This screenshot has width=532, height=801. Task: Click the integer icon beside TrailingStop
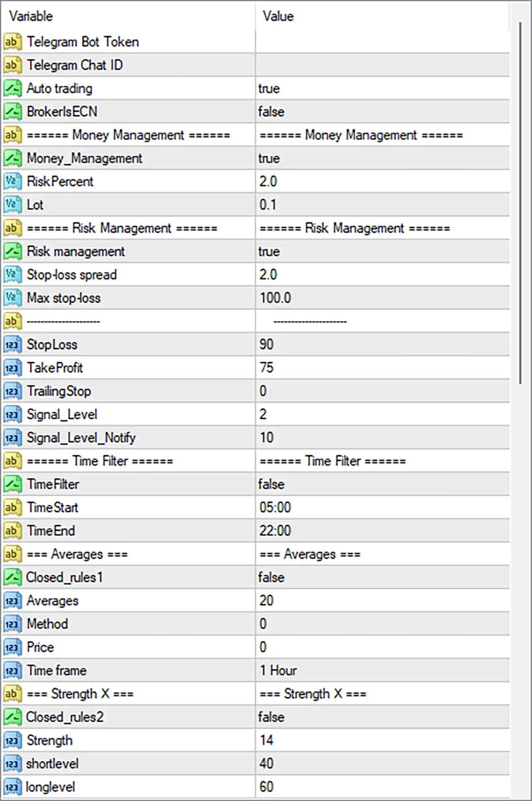click(x=12, y=391)
